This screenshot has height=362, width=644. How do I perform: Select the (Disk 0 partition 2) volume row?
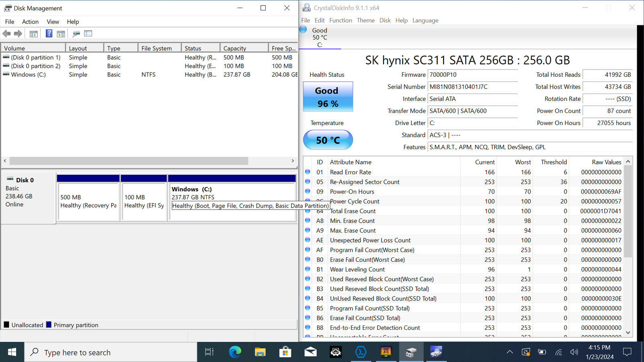point(149,66)
